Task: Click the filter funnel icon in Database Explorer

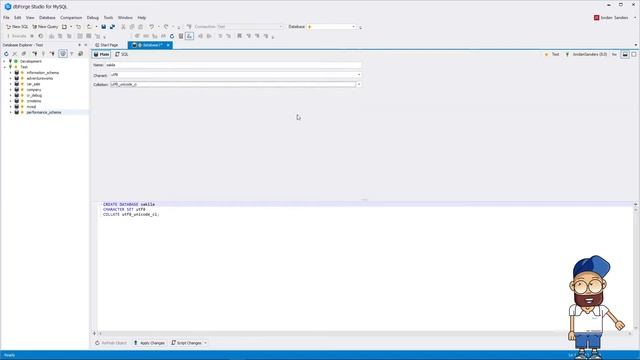Action: pyautogui.click(x=71, y=53)
